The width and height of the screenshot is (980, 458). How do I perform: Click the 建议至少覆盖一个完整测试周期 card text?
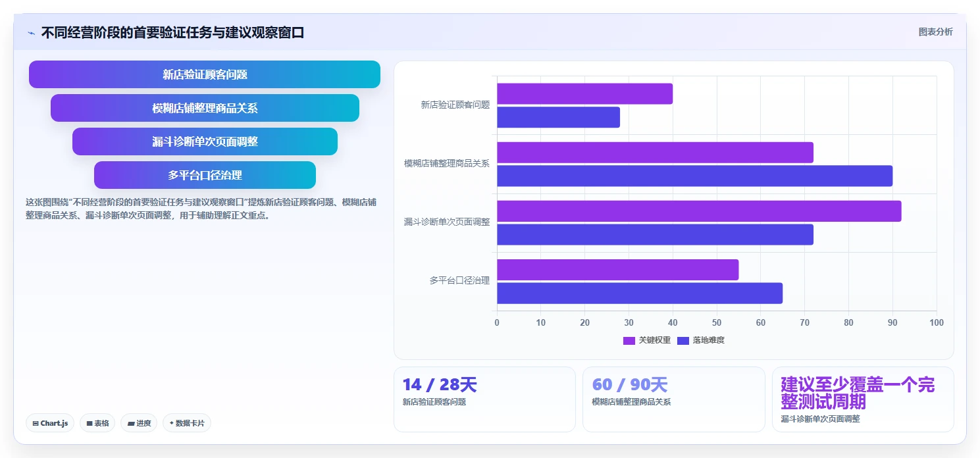point(858,393)
